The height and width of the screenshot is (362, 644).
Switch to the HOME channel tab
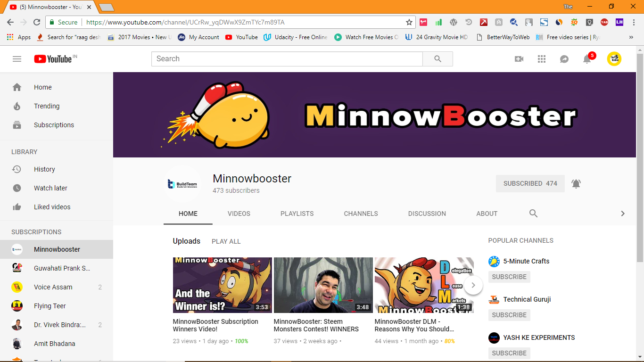pos(188,214)
